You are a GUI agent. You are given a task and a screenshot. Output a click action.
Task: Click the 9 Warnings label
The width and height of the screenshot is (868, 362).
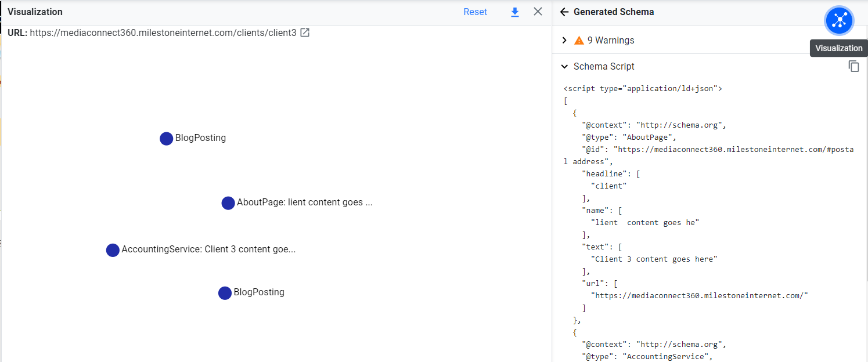click(x=611, y=41)
